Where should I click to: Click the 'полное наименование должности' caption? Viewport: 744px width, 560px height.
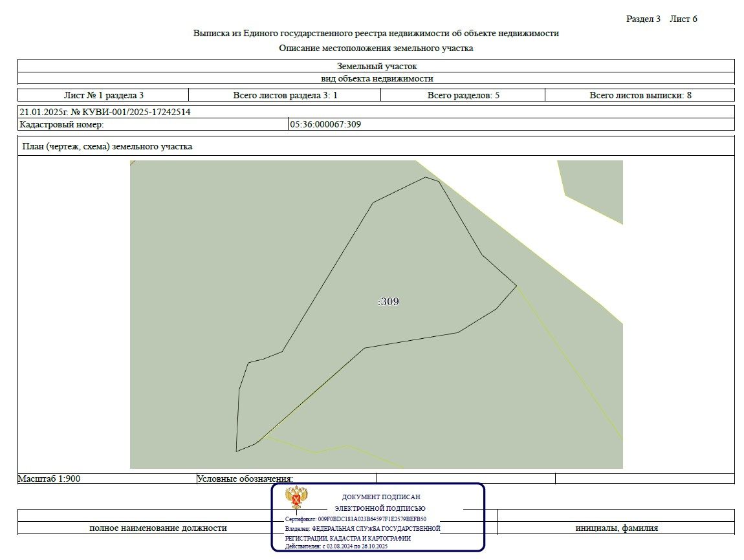click(x=158, y=528)
